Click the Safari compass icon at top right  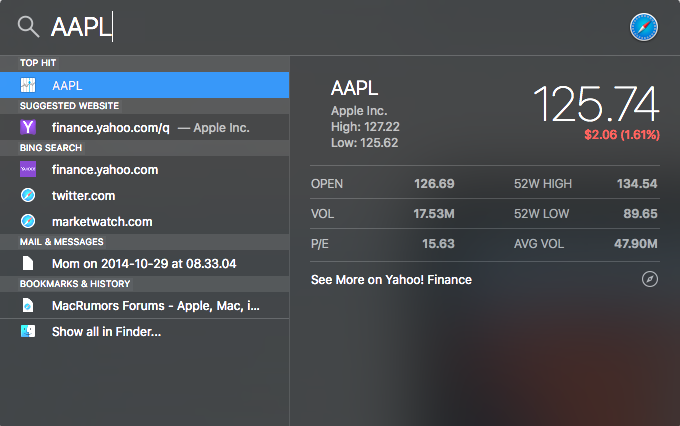click(644, 27)
